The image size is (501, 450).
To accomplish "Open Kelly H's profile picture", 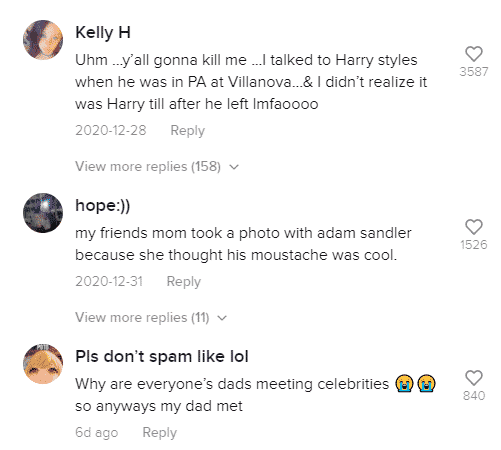I will (43, 40).
